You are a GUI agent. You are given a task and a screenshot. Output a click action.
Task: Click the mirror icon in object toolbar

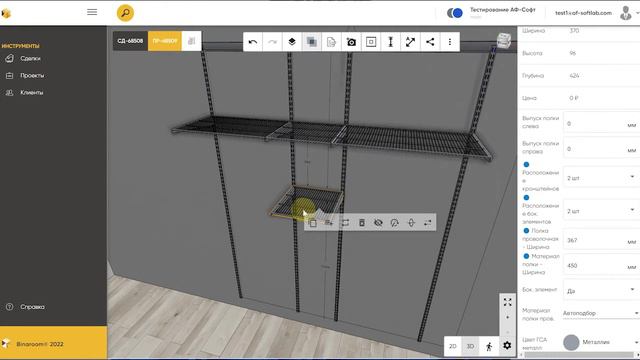click(411, 223)
